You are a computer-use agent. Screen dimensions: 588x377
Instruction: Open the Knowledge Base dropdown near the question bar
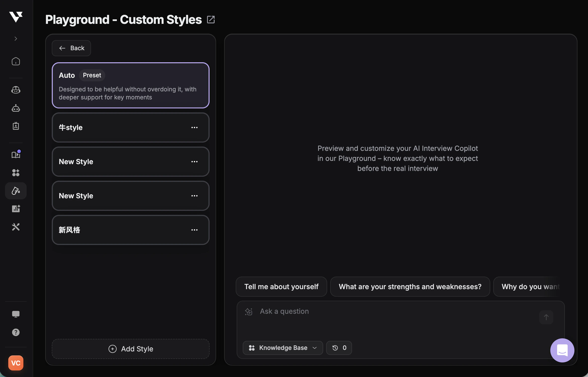point(282,348)
